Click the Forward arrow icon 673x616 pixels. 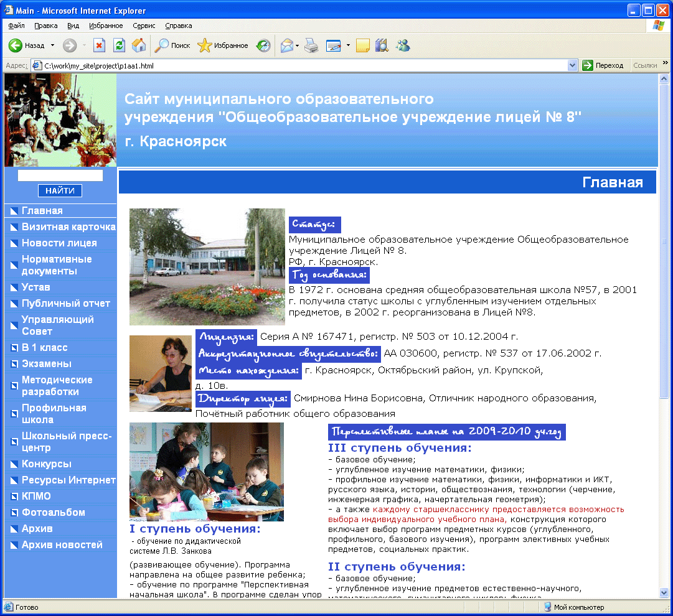point(70,45)
